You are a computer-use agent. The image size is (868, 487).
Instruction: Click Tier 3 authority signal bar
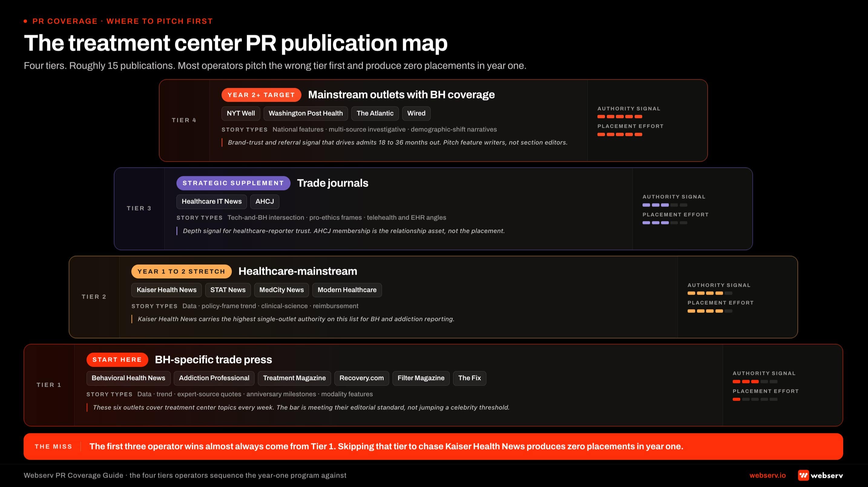point(665,205)
